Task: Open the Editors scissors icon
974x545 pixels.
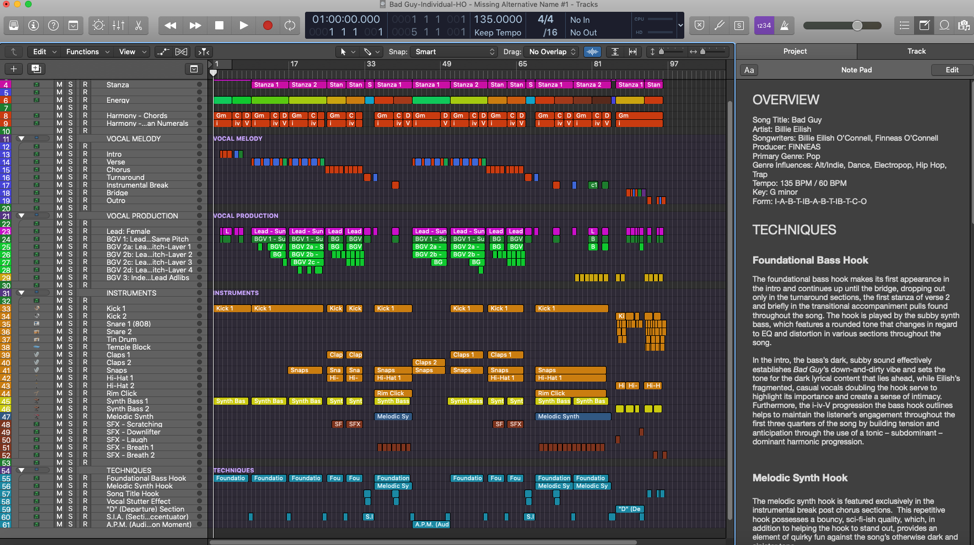Action: [x=138, y=25]
